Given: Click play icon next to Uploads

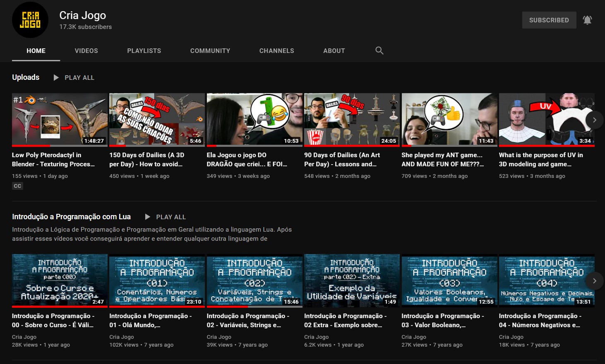Looking at the screenshot, I should click(56, 77).
